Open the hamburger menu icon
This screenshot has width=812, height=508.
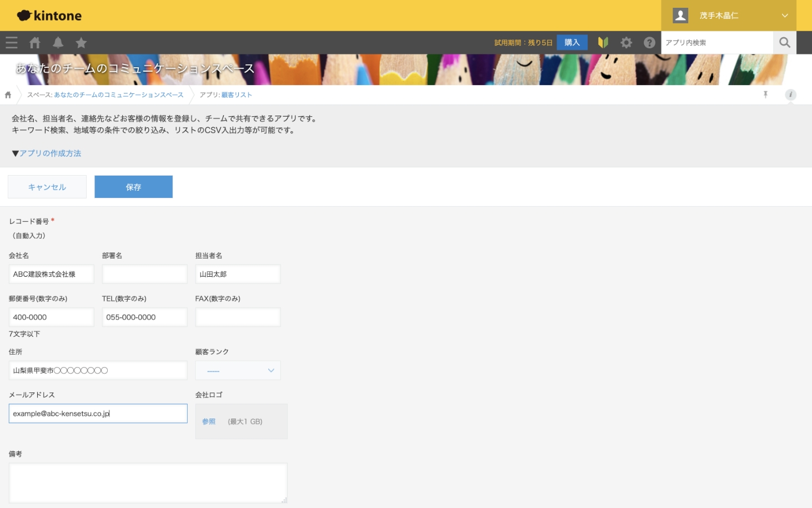[x=12, y=43]
